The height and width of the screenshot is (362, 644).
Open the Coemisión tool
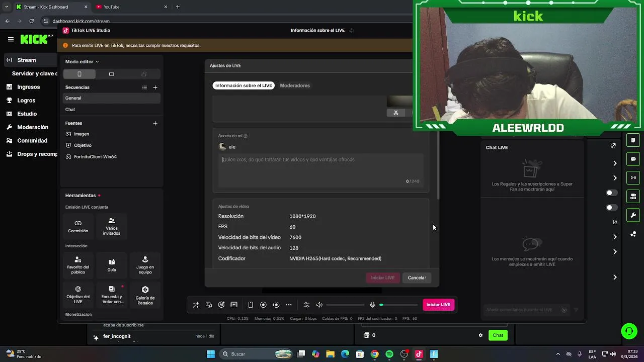click(78, 226)
